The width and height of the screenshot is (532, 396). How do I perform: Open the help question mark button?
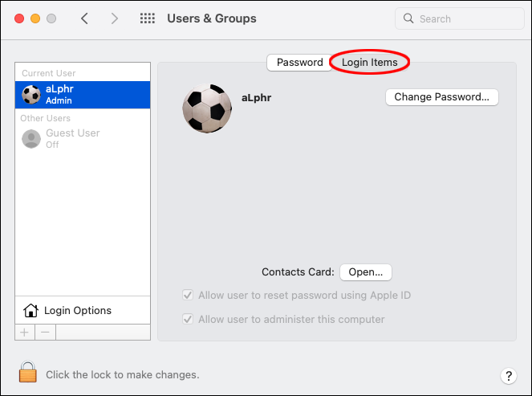click(508, 375)
